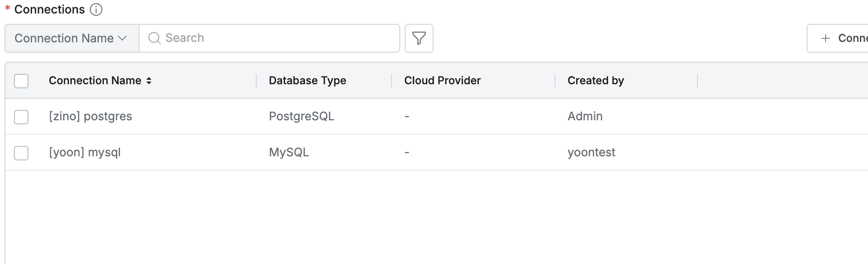Click the [yoon] mysql connection name
Image resolution: width=868 pixels, height=264 pixels.
[x=85, y=152]
